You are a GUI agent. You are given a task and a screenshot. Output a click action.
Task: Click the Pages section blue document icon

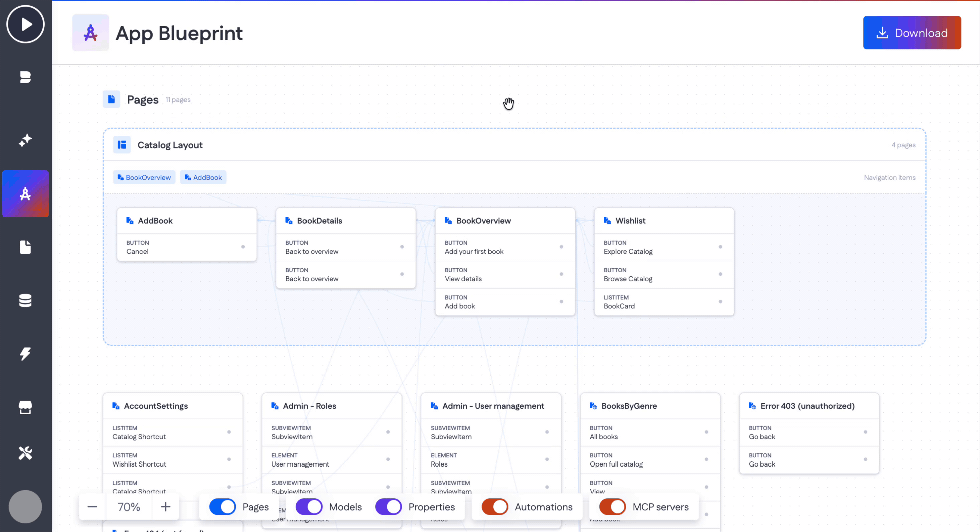(111, 99)
